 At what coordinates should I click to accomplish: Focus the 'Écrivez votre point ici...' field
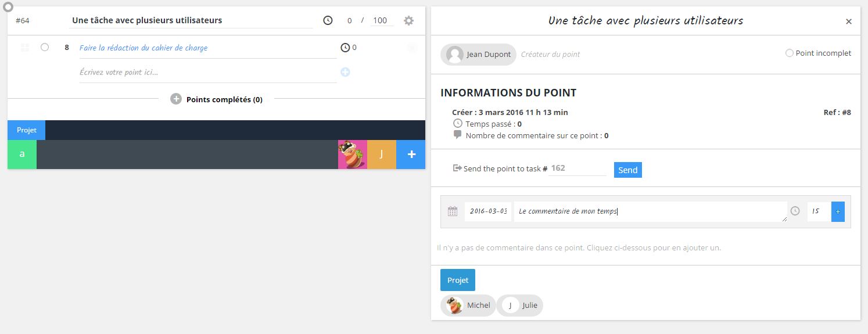tap(208, 73)
